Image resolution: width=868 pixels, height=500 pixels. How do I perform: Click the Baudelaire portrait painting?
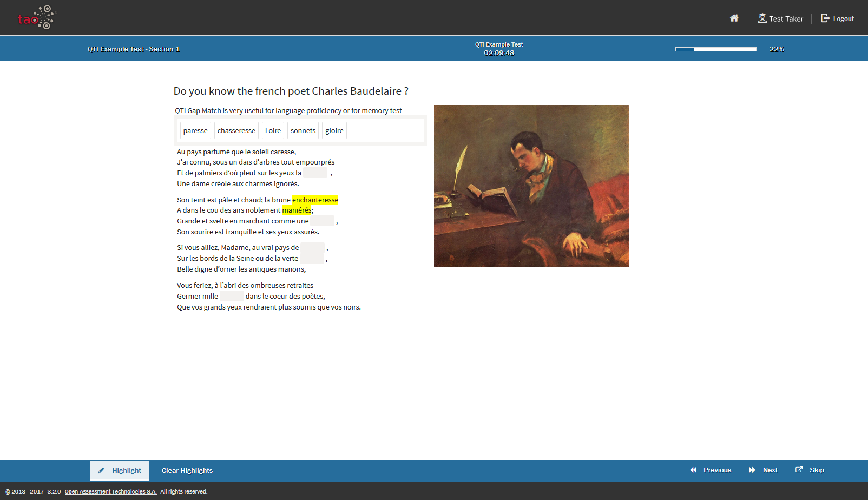(x=531, y=186)
